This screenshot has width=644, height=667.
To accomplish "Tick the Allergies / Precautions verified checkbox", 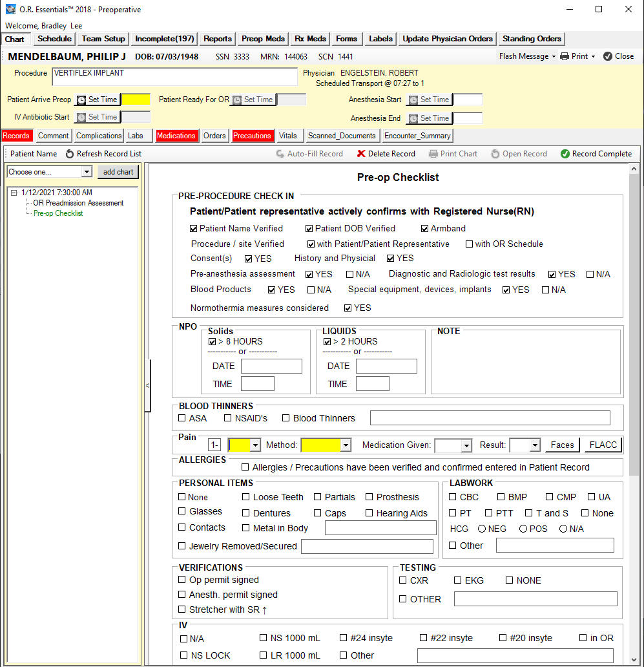I will tap(245, 467).
